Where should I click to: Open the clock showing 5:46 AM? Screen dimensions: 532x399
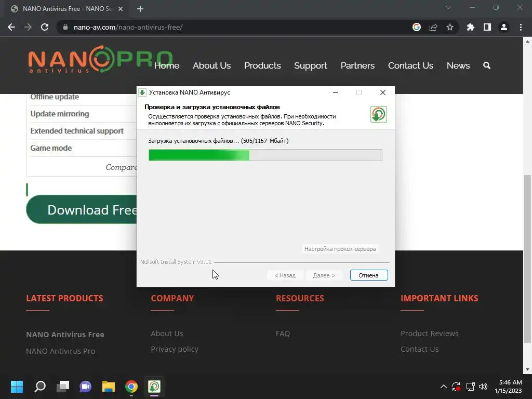tap(508, 387)
